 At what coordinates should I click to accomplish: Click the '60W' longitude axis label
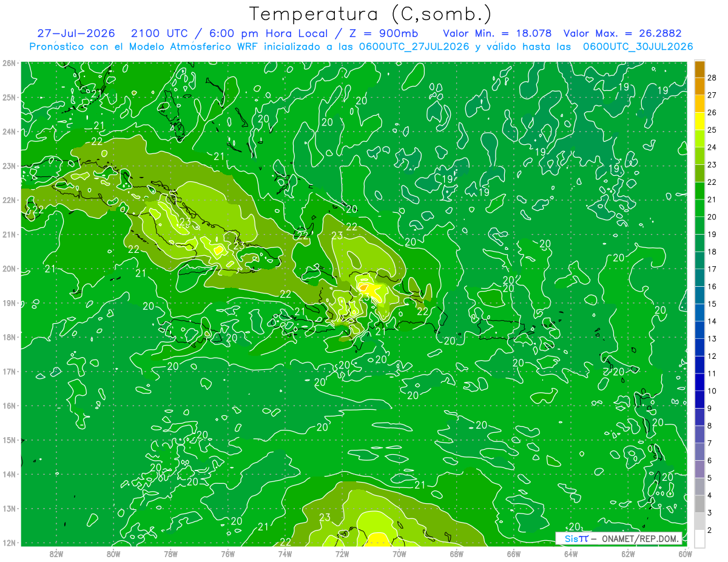[686, 554]
